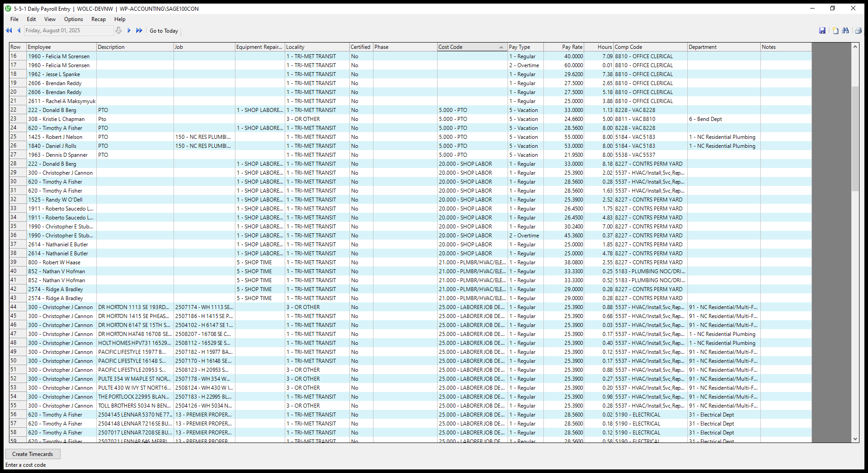Open the date picker down arrow

118,30
